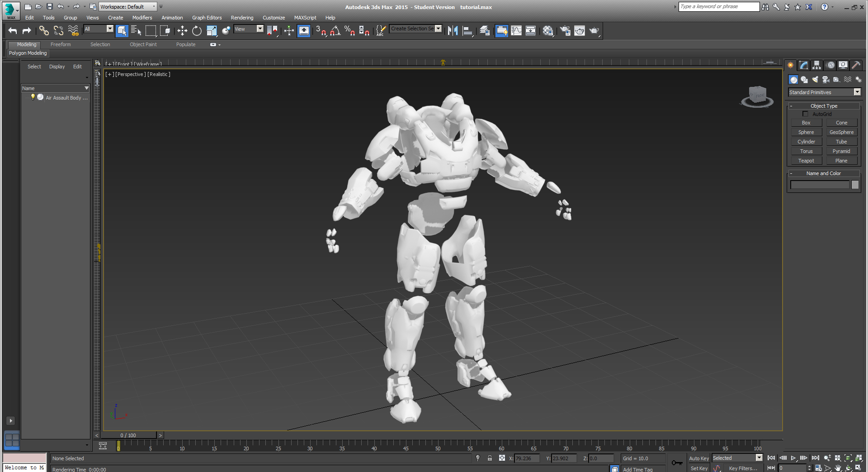Open Curve Editor from toolbar
The image size is (868, 472).
pos(516,31)
